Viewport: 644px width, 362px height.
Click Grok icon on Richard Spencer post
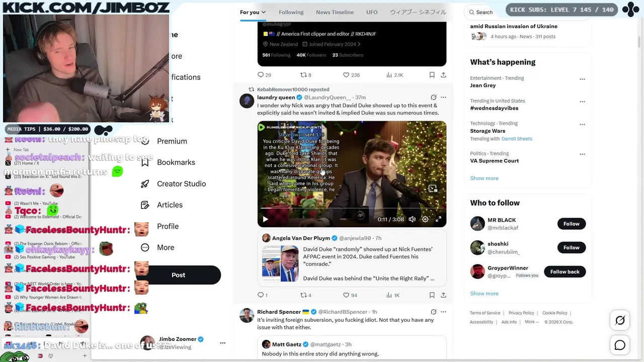pos(433,312)
